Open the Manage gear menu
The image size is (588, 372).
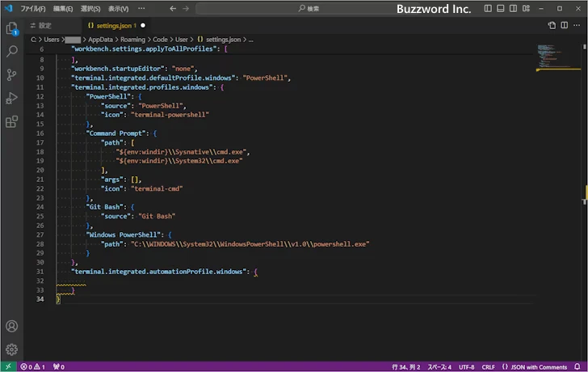click(11, 349)
